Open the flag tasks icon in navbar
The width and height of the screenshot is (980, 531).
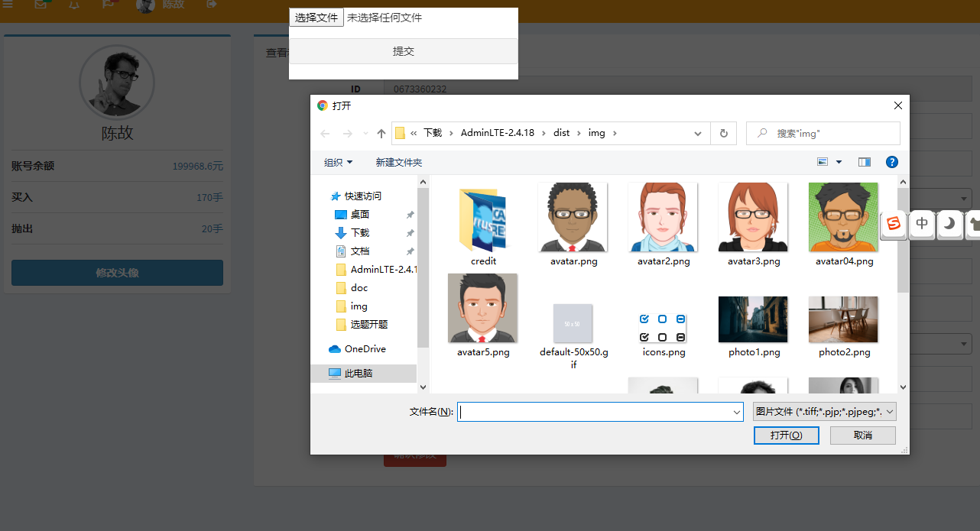[x=108, y=5]
